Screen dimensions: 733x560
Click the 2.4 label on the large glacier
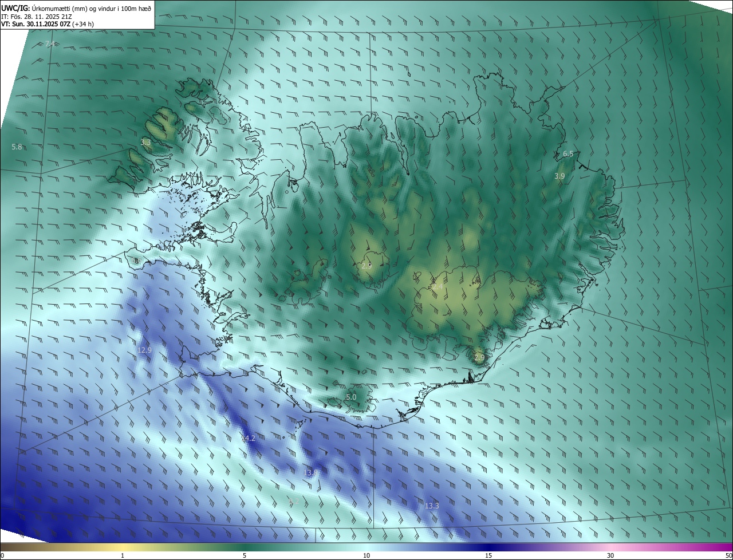(x=438, y=286)
